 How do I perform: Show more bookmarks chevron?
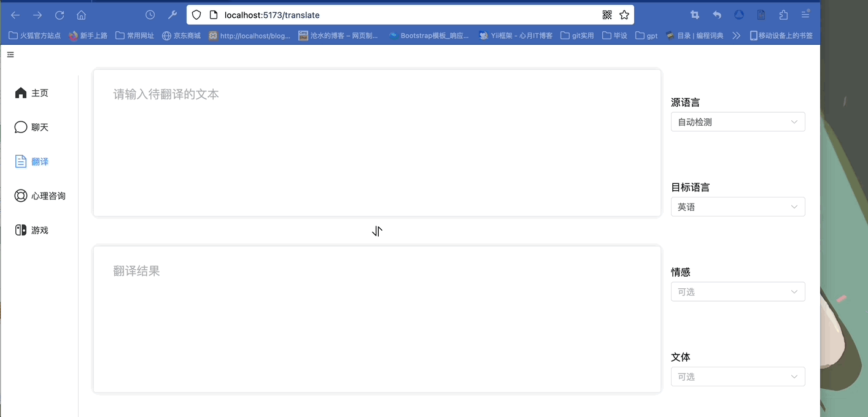tap(737, 36)
